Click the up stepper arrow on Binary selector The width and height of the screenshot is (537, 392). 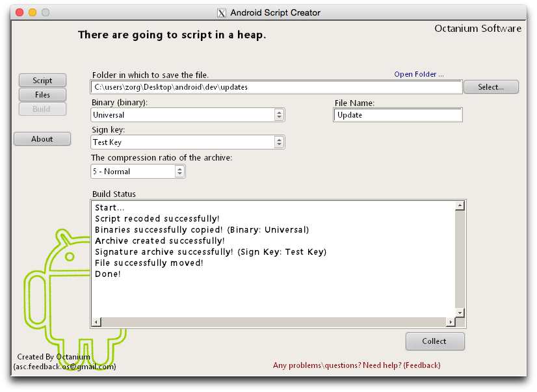click(278, 112)
